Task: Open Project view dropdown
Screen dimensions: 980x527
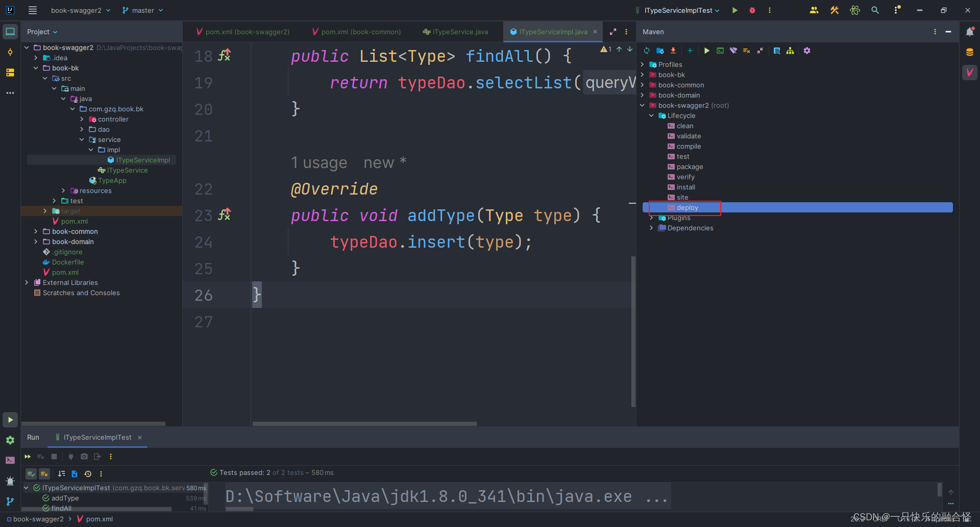Action: pyautogui.click(x=42, y=32)
